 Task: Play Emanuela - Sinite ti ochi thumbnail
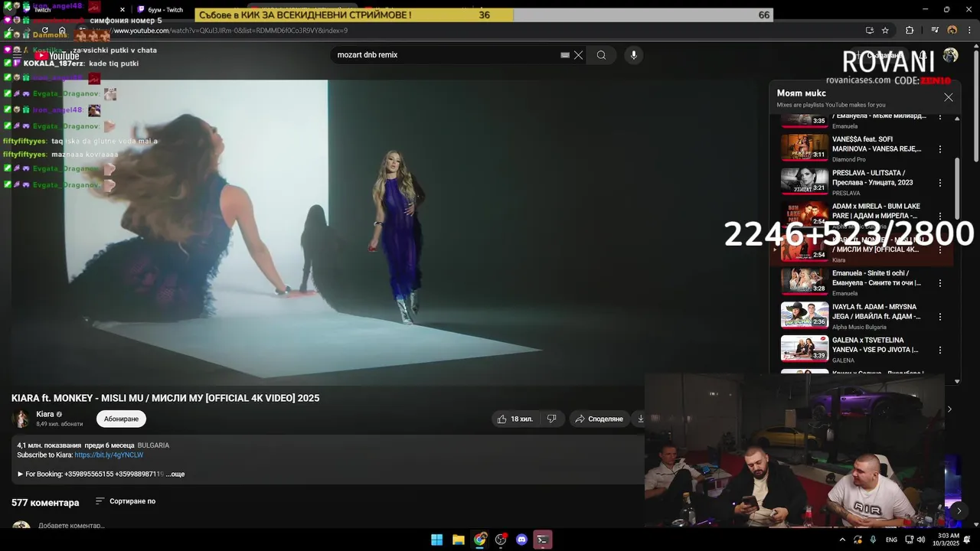[x=805, y=282]
